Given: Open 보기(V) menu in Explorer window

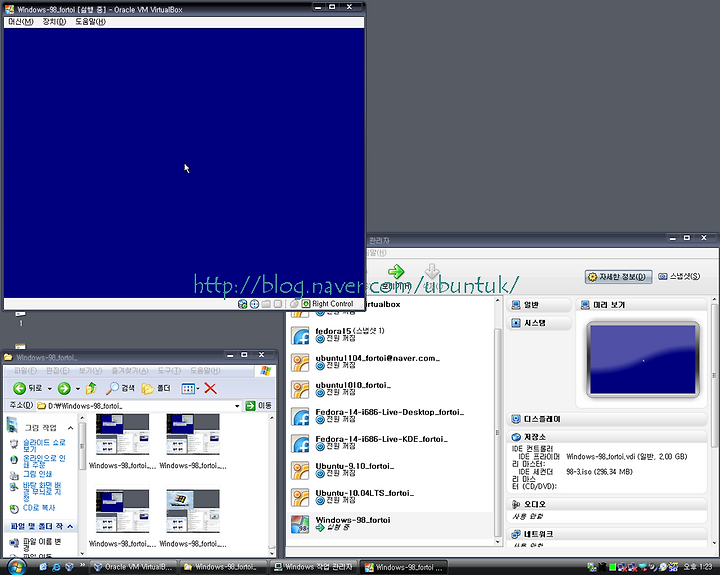Looking at the screenshot, I should pos(90,371).
